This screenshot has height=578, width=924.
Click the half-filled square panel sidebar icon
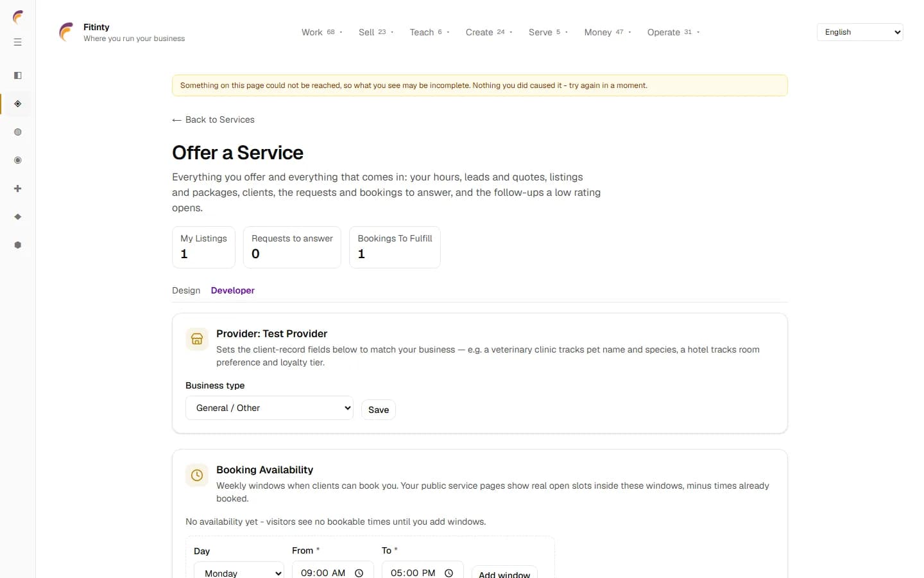click(18, 76)
